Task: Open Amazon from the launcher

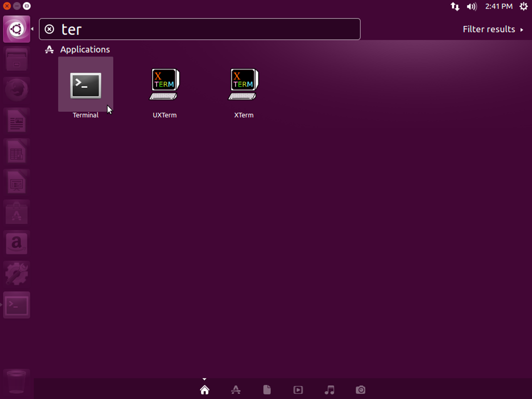Action: [x=16, y=243]
